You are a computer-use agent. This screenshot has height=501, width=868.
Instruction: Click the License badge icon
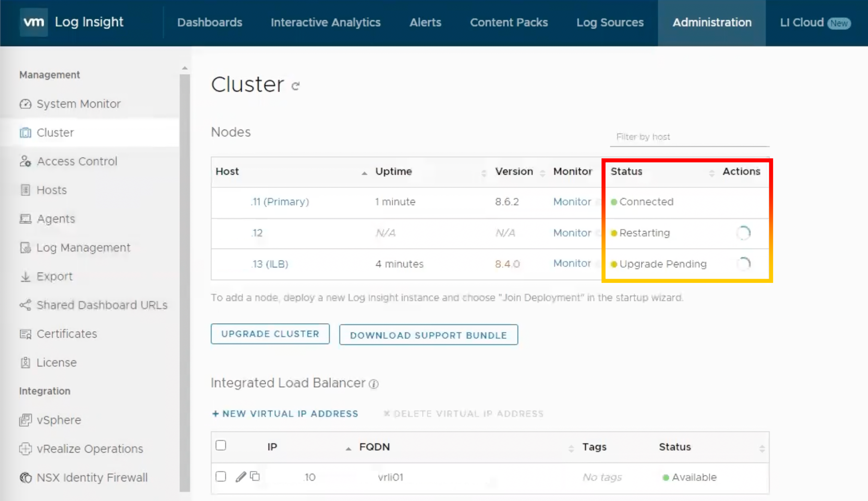26,363
